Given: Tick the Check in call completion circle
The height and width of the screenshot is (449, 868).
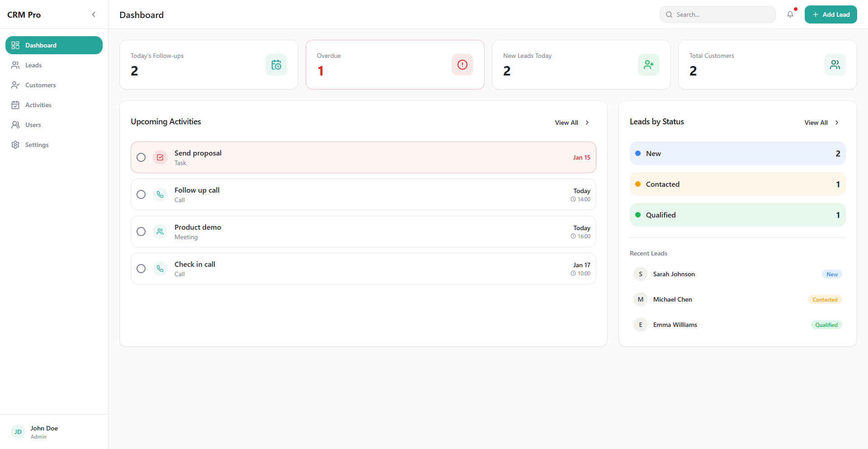Looking at the screenshot, I should click(x=141, y=269).
